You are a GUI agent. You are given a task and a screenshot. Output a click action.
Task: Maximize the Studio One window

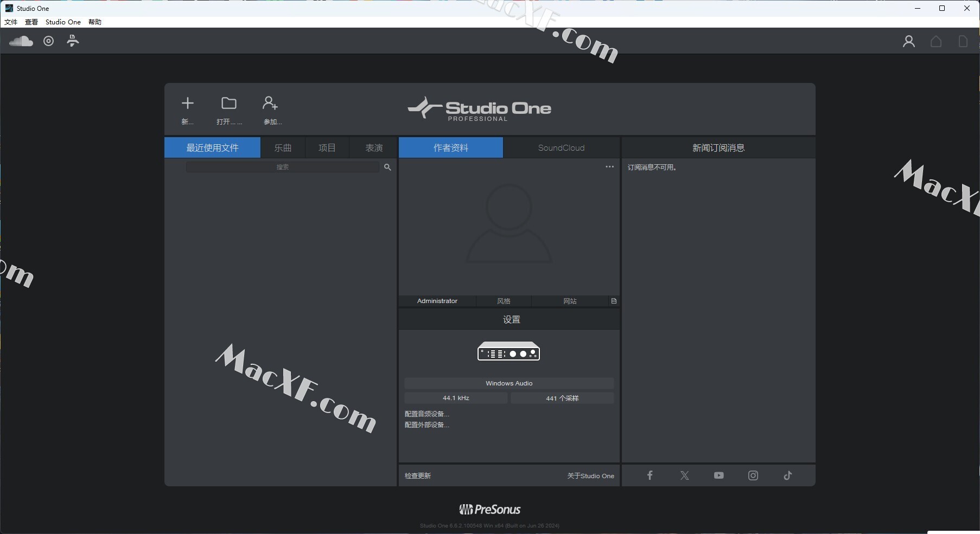(942, 8)
